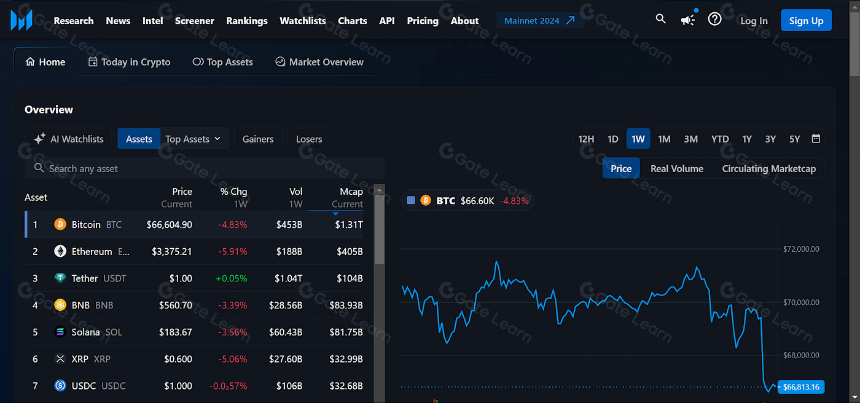Click the BTC icon in chart legend
The width and height of the screenshot is (860, 403).
(x=426, y=201)
